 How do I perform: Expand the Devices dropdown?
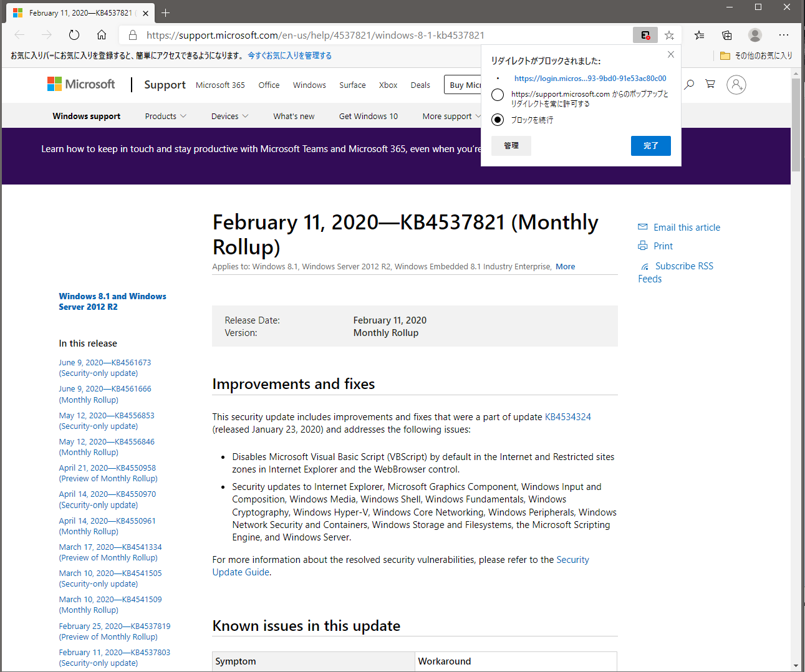pos(230,116)
